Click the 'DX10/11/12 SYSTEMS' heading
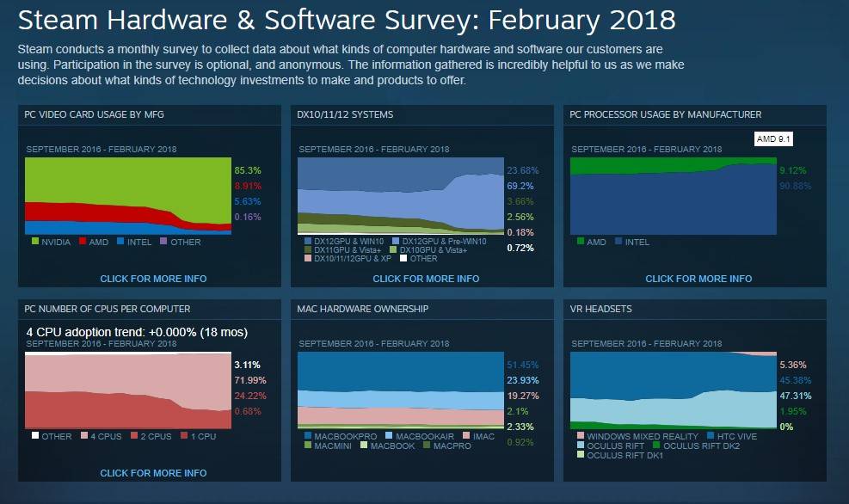Image resolution: width=849 pixels, height=504 pixels. [345, 114]
